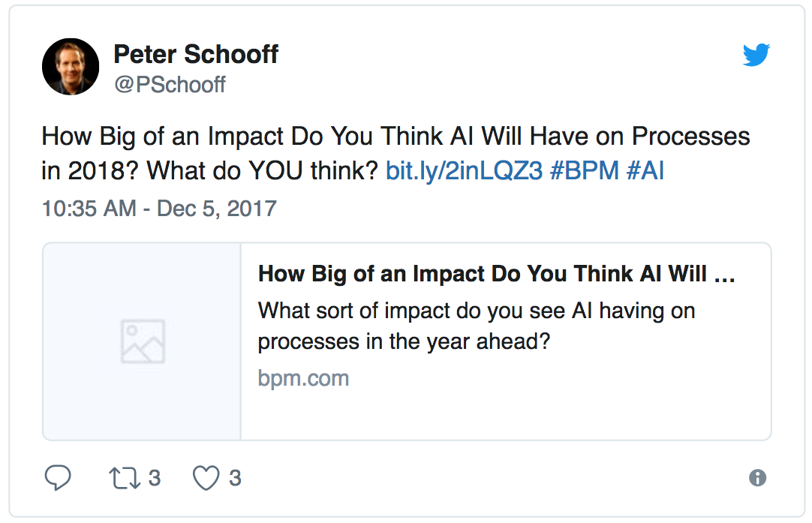
Task: Open the @PSchooff handle link
Action: (170, 84)
